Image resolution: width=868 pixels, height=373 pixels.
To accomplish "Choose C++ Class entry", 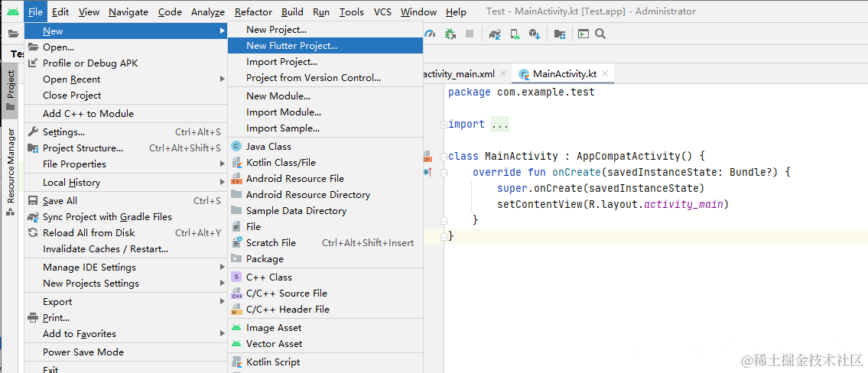I will [325, 277].
